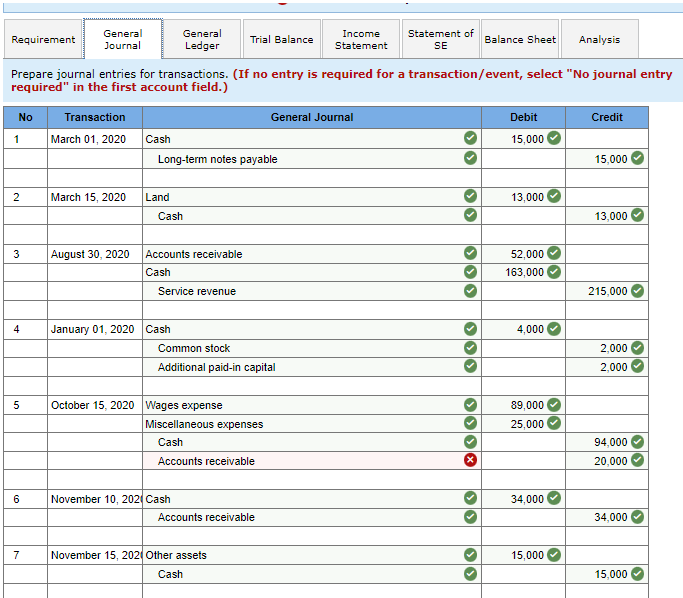Click green check next to 52,000 debit

tap(554, 253)
